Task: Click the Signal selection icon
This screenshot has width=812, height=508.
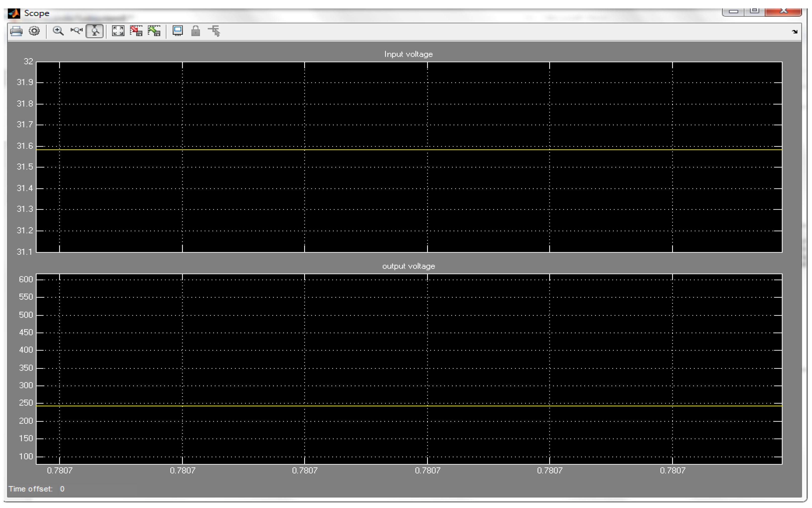Action: [x=214, y=31]
